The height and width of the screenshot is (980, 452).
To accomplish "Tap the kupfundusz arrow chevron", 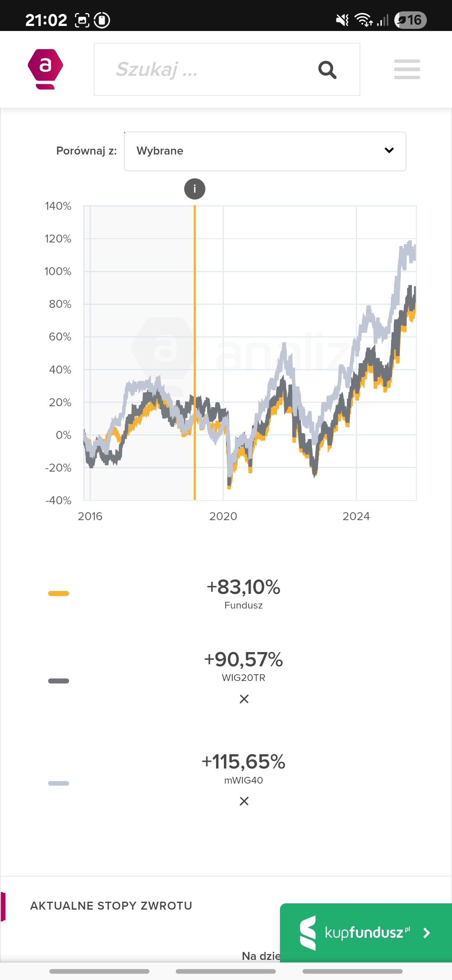I will point(426,933).
